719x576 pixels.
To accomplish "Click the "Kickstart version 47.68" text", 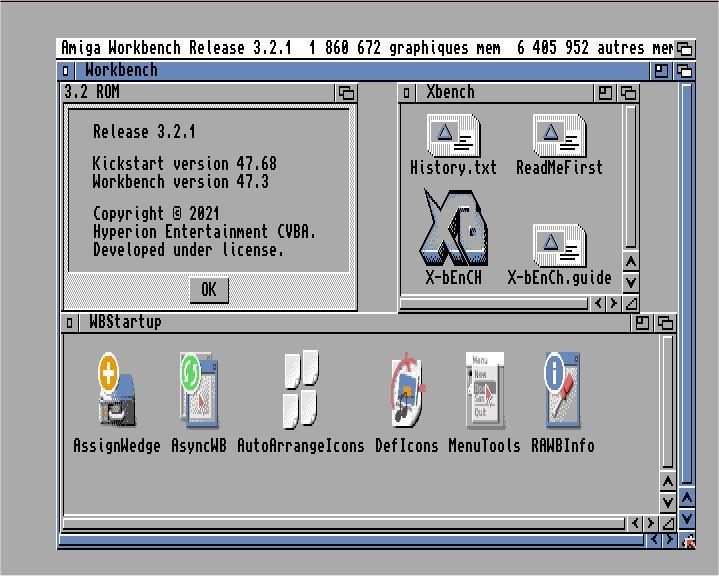I will 184,164.
